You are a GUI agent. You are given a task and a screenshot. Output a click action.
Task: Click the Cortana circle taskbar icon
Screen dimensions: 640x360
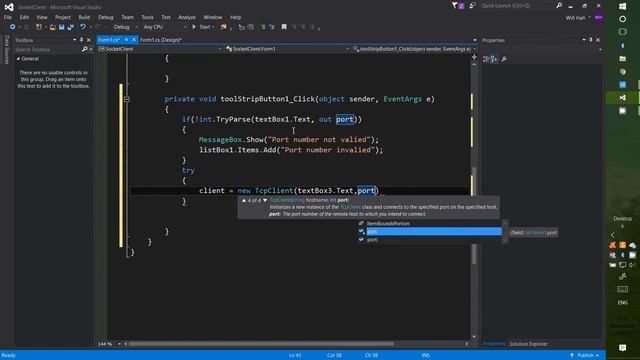pyautogui.click(x=622, y=19)
